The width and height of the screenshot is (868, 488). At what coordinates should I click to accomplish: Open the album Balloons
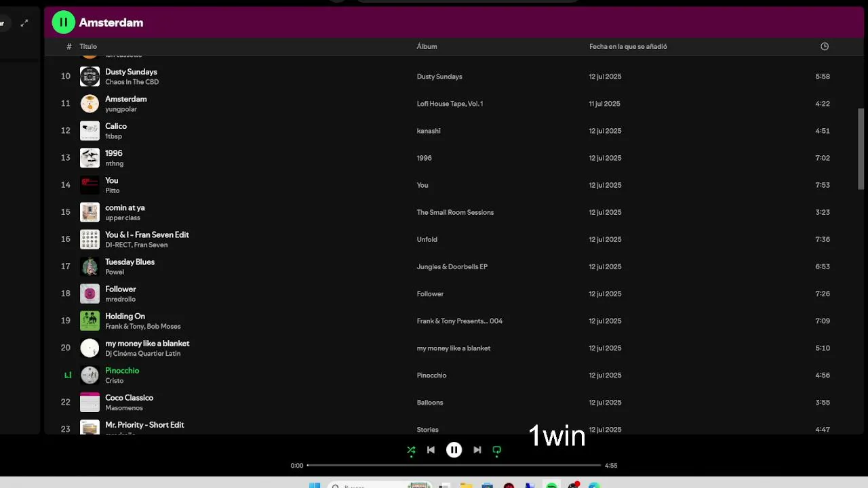tap(429, 402)
